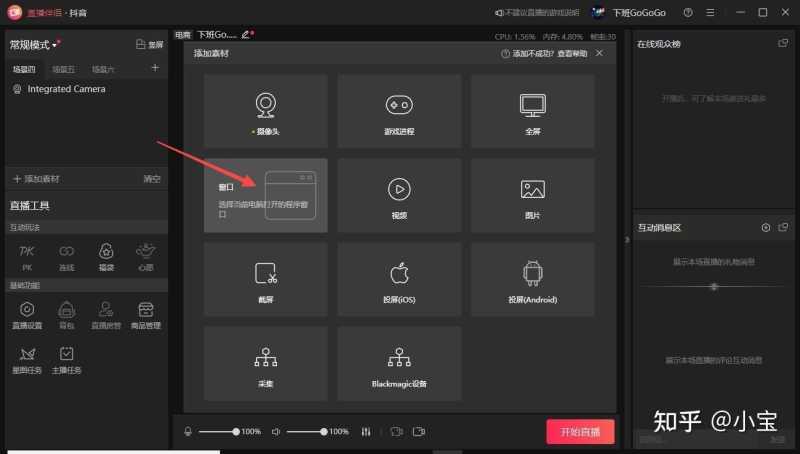
Task: Pick the 截屏 screen clip source
Action: pyautogui.click(x=265, y=279)
